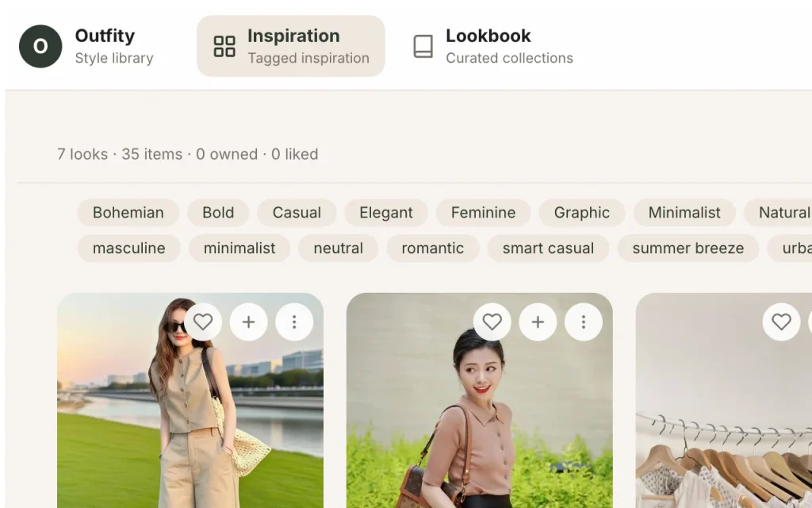Image resolution: width=812 pixels, height=508 pixels.
Task: Switch to the Lookbook tab
Action: tap(493, 46)
